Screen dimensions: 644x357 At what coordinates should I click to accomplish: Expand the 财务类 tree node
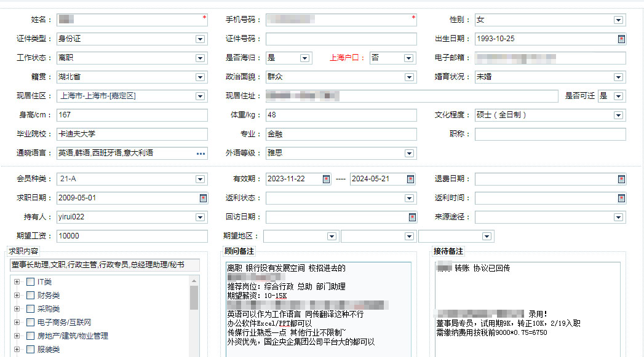click(x=17, y=296)
